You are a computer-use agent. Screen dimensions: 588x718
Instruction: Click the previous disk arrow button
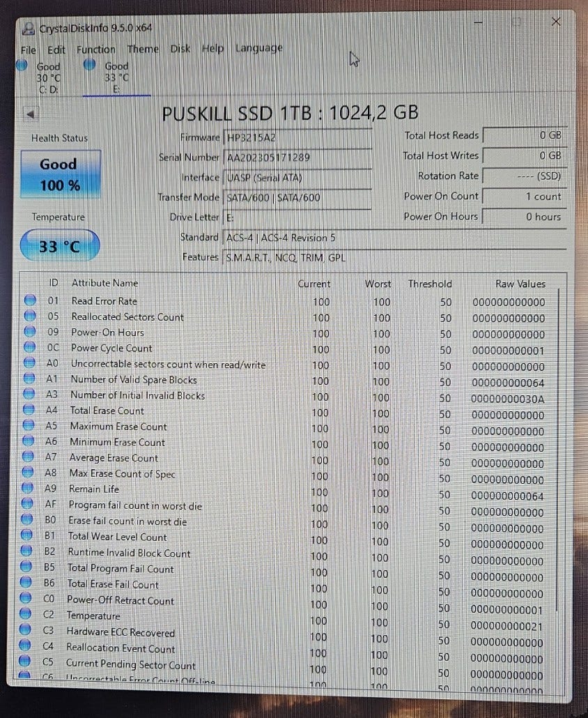pos(31,114)
